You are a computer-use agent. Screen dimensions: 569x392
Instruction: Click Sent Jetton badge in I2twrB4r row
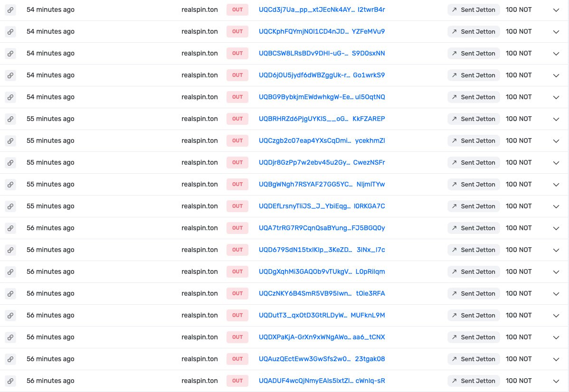474,10
